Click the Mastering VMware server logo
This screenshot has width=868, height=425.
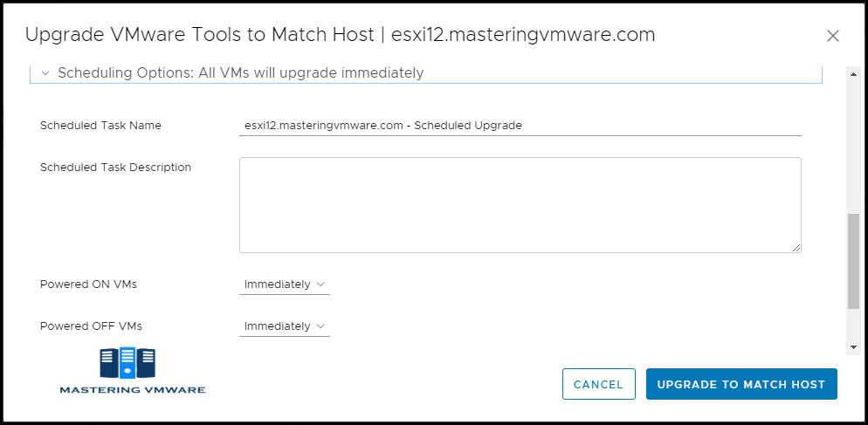click(x=127, y=363)
